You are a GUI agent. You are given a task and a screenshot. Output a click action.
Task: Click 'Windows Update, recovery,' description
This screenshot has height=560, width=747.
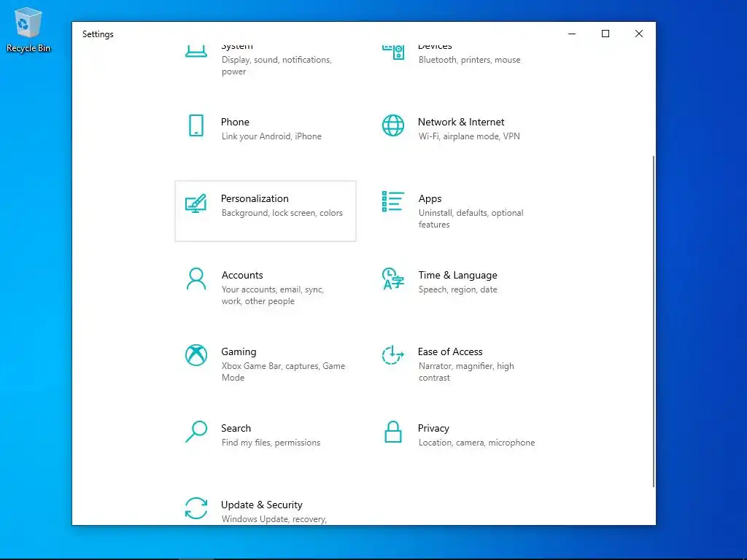pos(274,519)
